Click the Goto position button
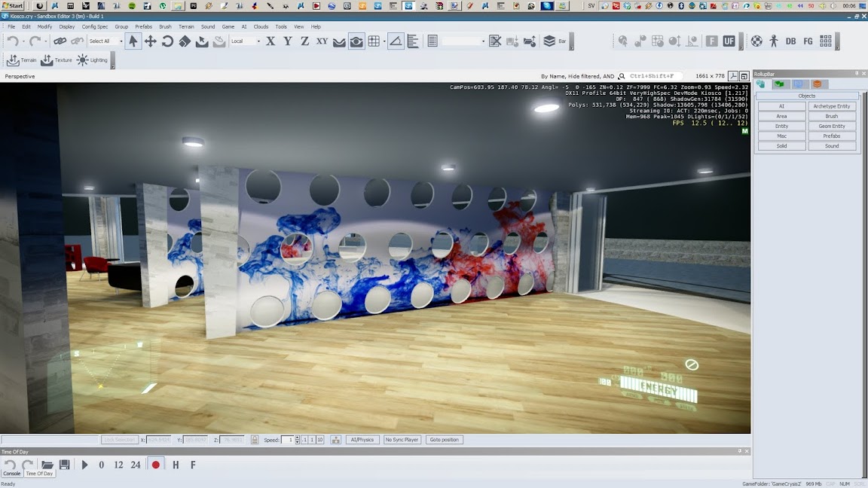868x488 pixels. point(444,440)
